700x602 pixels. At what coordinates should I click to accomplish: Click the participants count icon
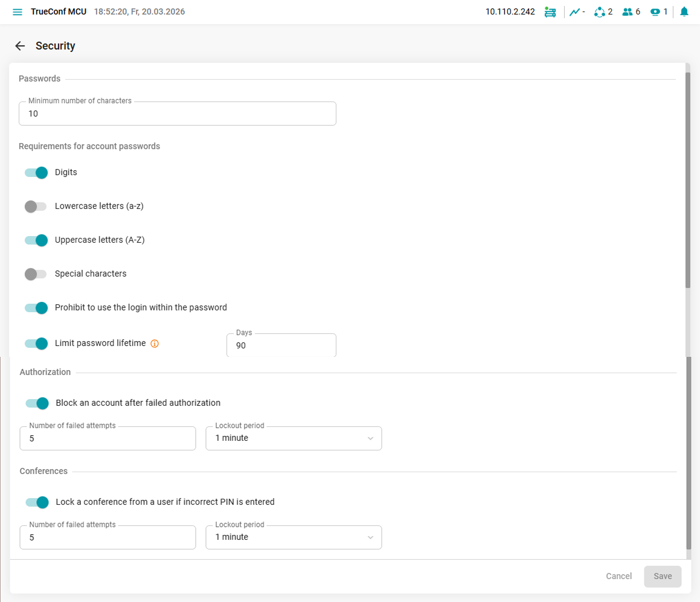[x=627, y=12]
